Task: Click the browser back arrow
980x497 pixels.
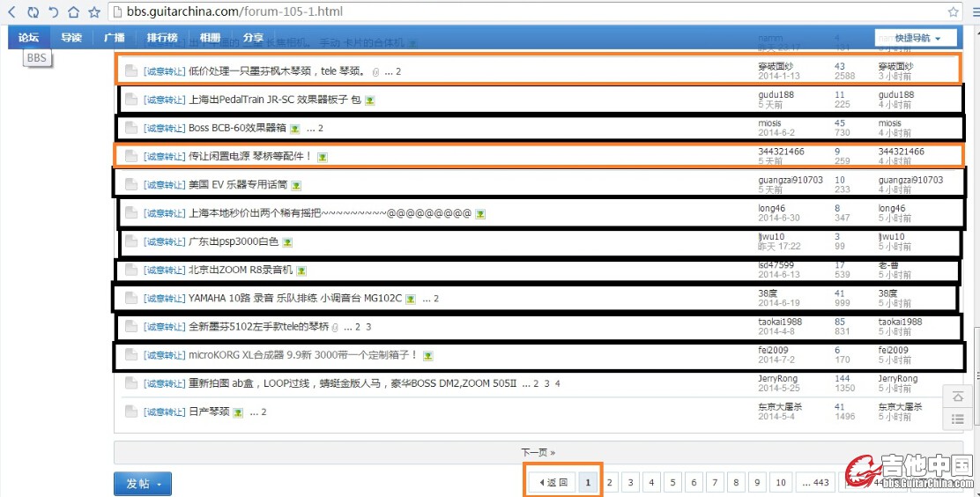Action: coord(12,12)
